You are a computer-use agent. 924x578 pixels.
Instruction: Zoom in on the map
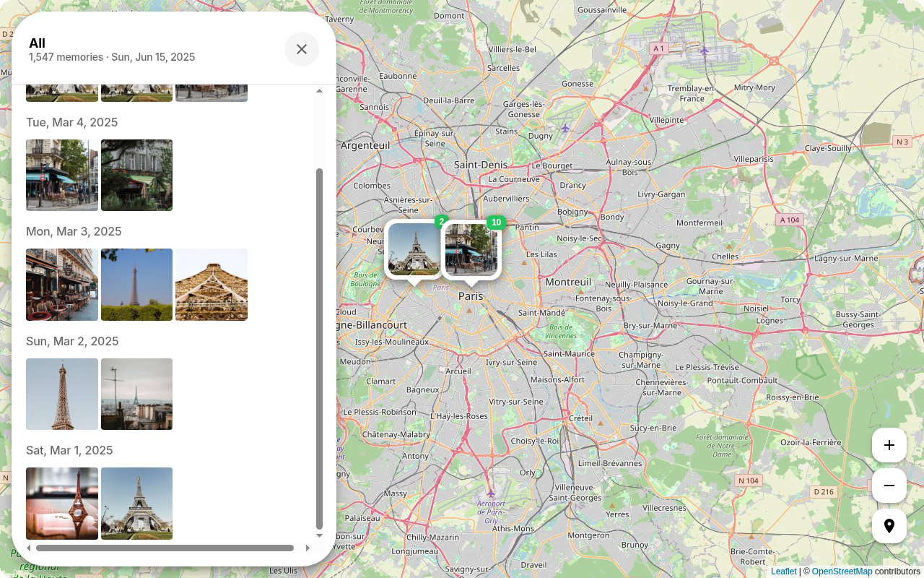click(x=889, y=445)
